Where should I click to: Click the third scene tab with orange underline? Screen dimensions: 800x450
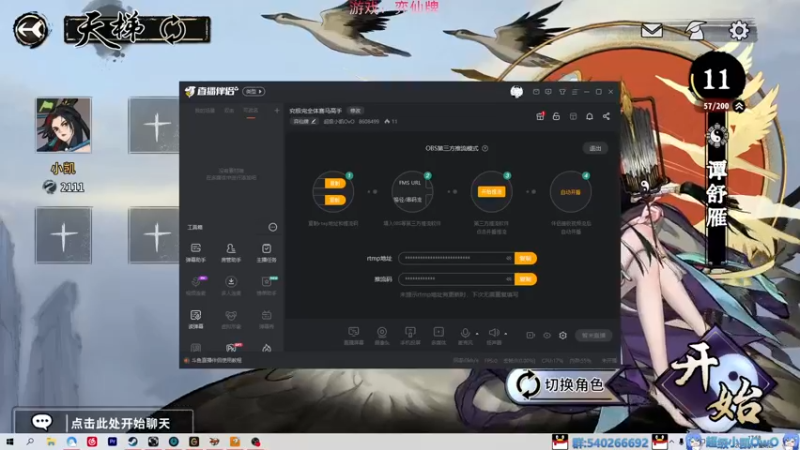click(x=251, y=111)
